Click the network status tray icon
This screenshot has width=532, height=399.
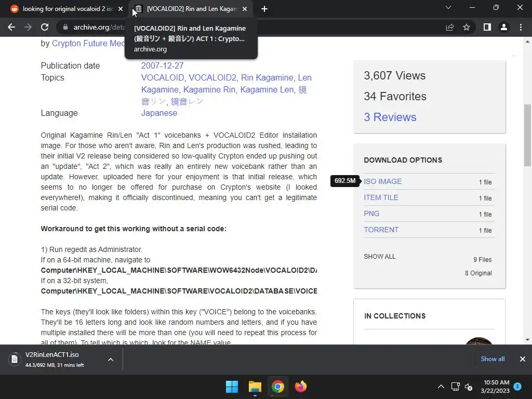(x=455, y=387)
